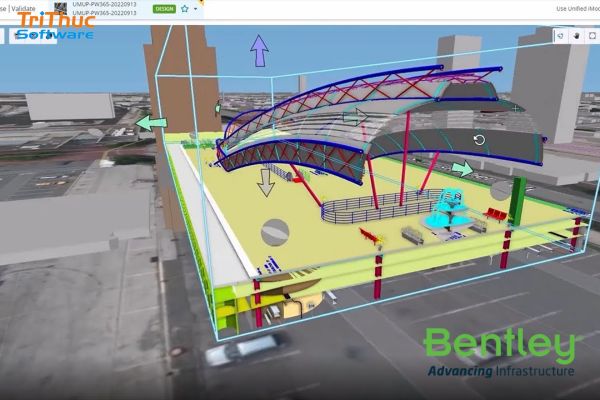The height and width of the screenshot is (400, 600).
Task: Click the green DESIGN badge
Action: (165, 9)
